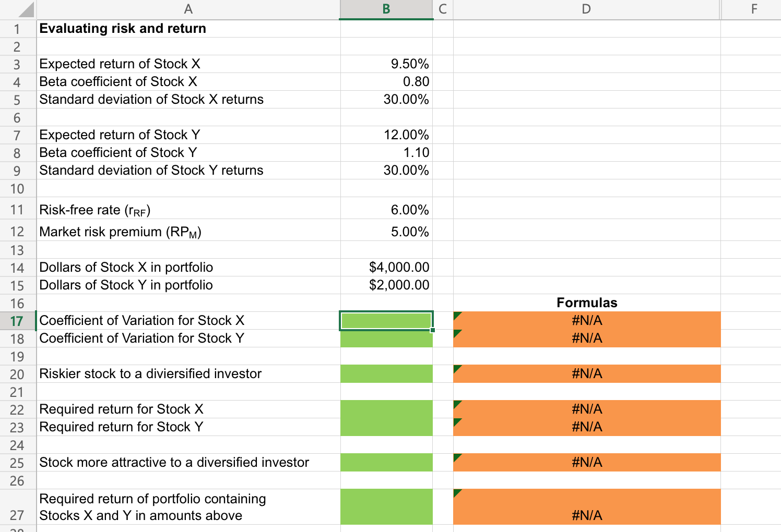Click 'Beta coefficient of Stock Y' label
This screenshot has width=781, height=532.
[x=119, y=153]
